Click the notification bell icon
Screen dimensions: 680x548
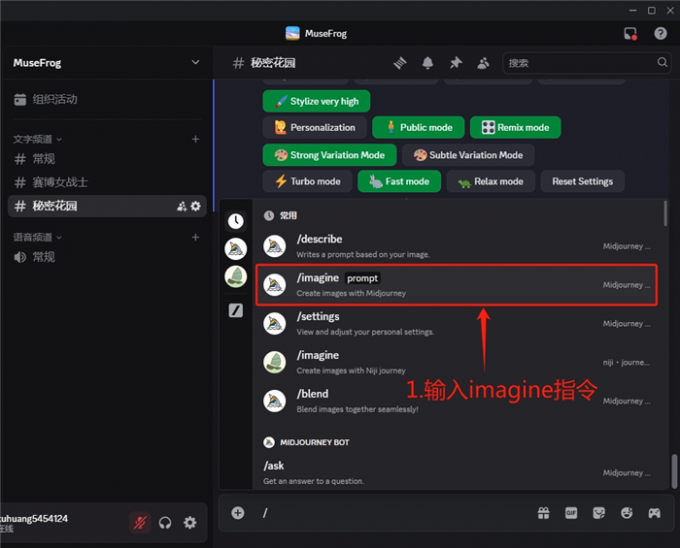[428, 63]
